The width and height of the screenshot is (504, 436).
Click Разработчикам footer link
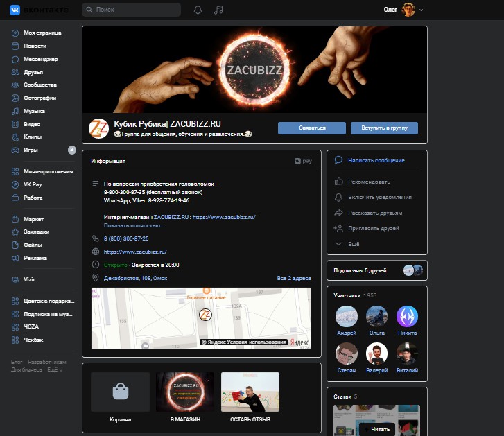coord(47,362)
